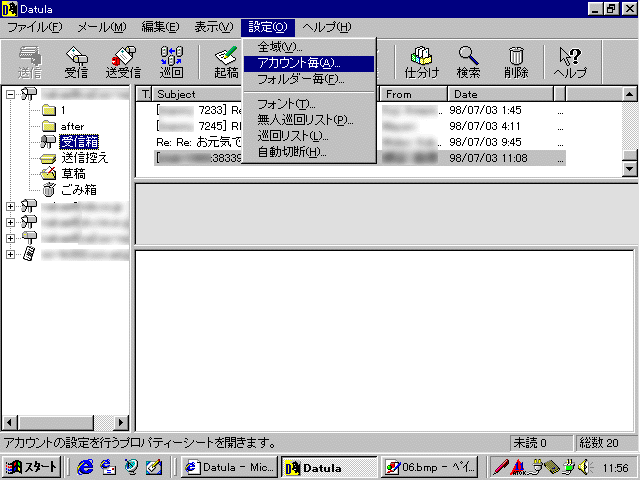Click the 受信 (receive) toolbar icon
640x480 pixels.
pyautogui.click(x=76, y=62)
